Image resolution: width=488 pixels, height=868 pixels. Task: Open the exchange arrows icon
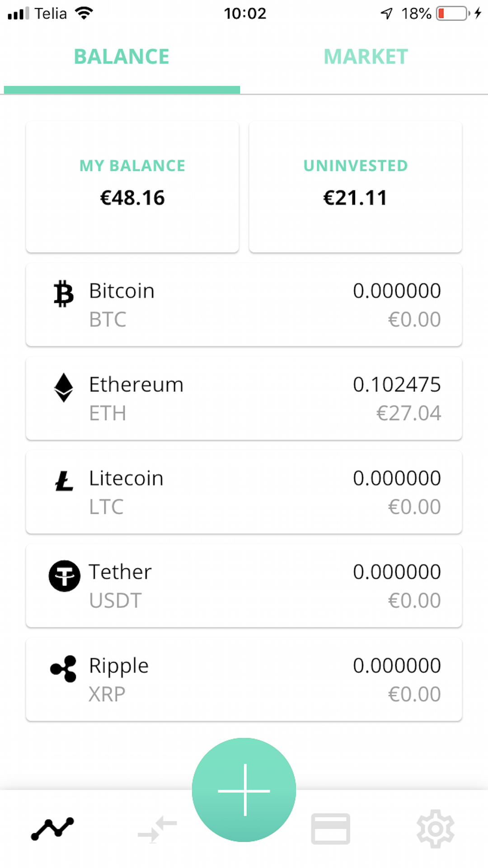pyautogui.click(x=157, y=829)
